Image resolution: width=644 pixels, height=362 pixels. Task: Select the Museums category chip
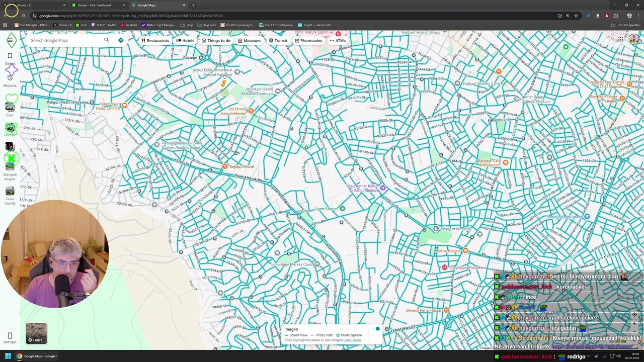pos(250,41)
